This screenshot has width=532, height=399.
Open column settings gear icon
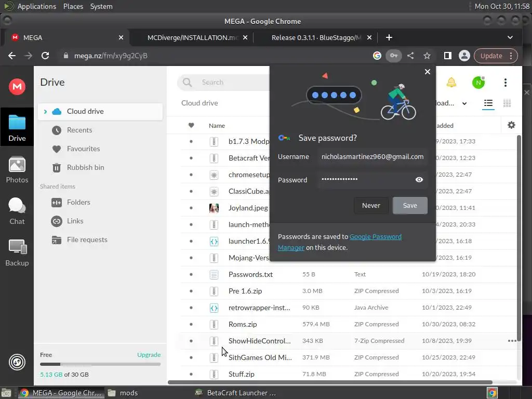(x=511, y=125)
